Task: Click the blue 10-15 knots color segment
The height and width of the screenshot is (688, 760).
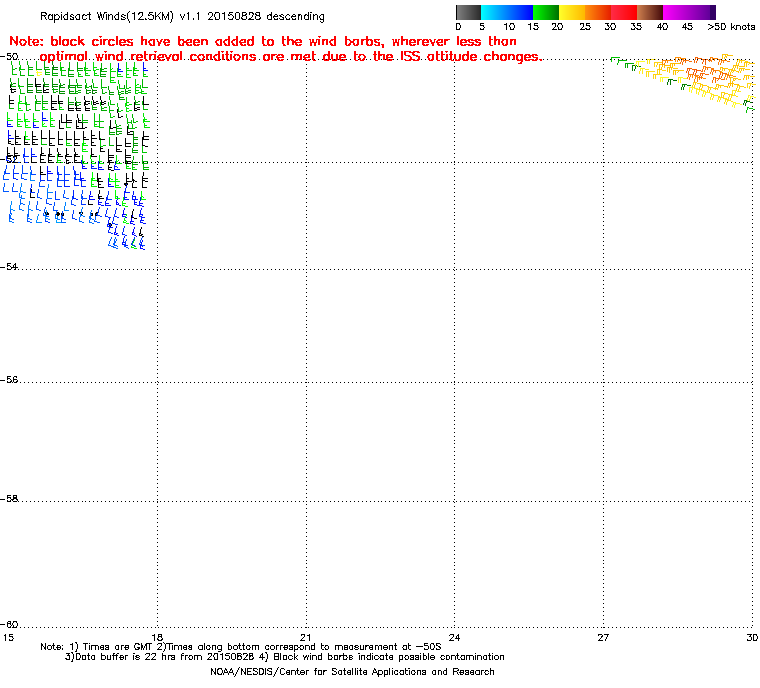Action: coord(520,12)
